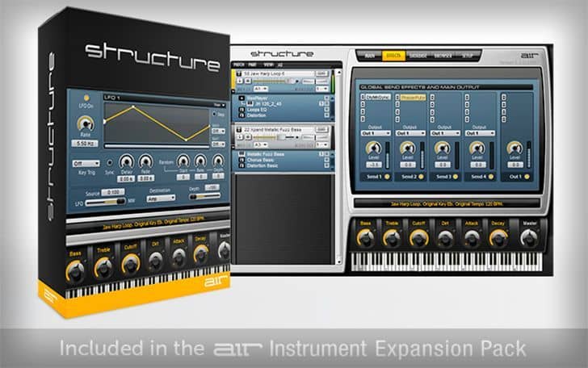Turn the Bass knob in the Structure window

[365, 237]
